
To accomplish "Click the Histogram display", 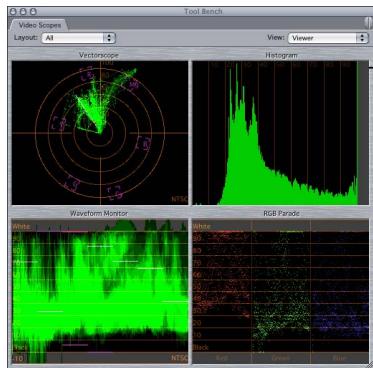I will tap(280, 133).
